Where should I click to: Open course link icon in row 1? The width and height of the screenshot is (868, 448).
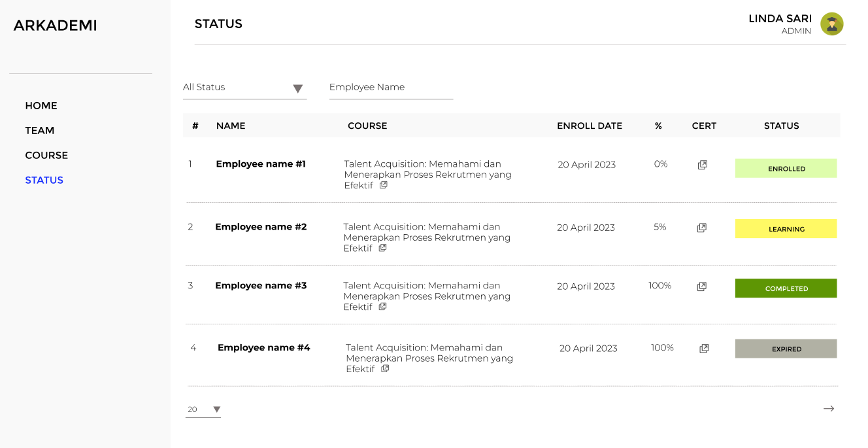[384, 185]
